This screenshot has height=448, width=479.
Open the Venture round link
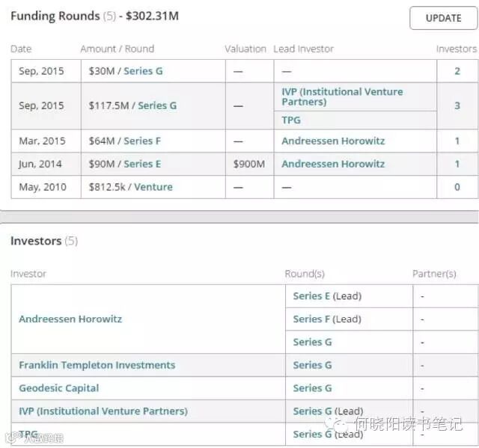(153, 187)
